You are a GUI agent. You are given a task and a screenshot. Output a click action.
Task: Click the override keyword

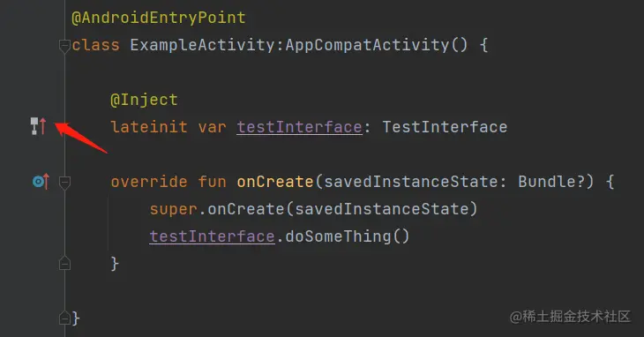click(149, 182)
